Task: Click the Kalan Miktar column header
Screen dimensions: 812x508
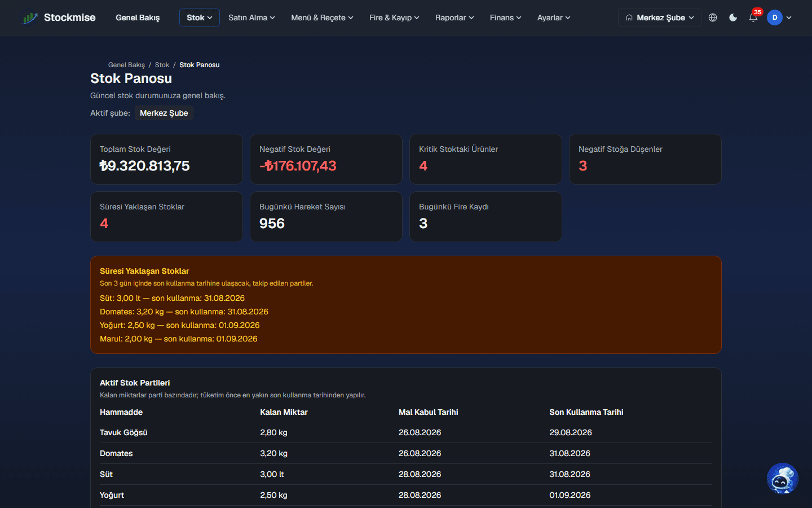Action: (x=284, y=412)
